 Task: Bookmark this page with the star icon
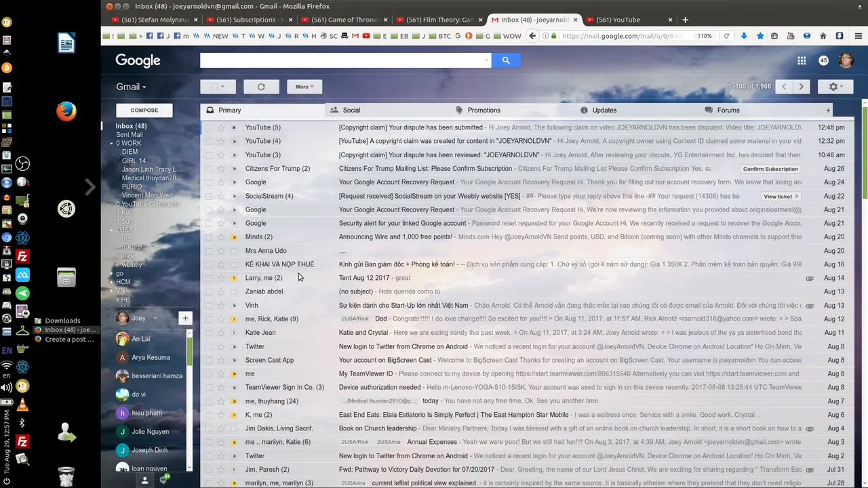coord(760,36)
